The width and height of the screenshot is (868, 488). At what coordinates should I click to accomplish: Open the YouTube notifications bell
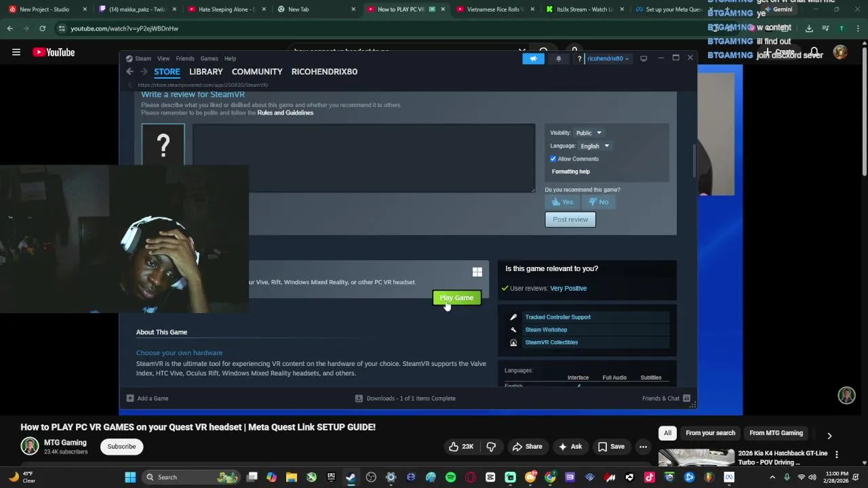point(814,52)
